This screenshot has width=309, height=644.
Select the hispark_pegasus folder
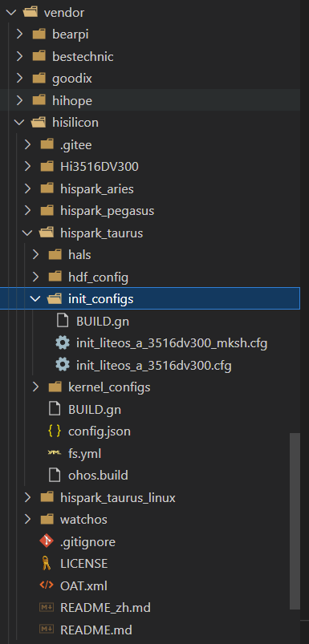click(x=108, y=211)
